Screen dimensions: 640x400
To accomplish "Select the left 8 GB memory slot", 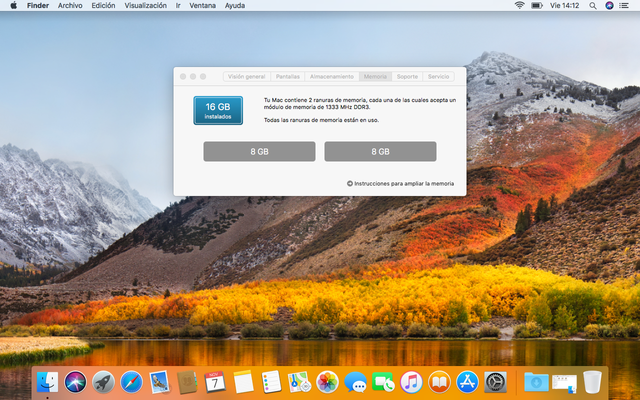I will (259, 151).
